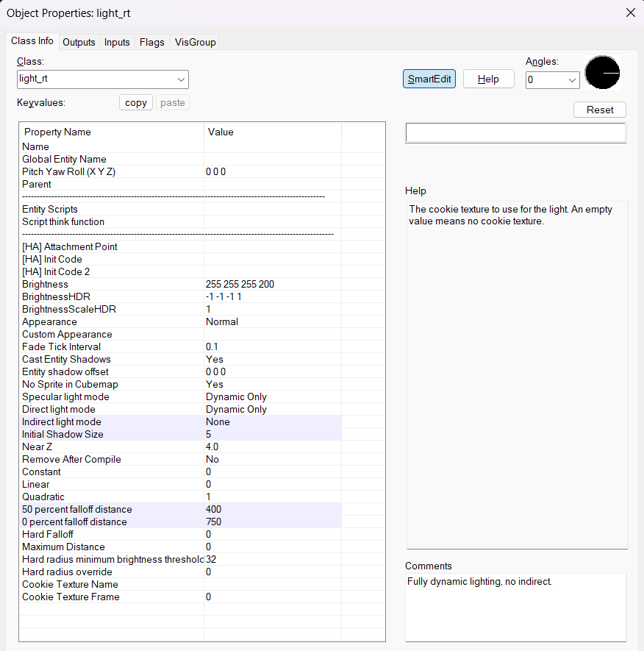644x651 pixels.
Task: Go to the Flags tab
Action: tap(152, 42)
